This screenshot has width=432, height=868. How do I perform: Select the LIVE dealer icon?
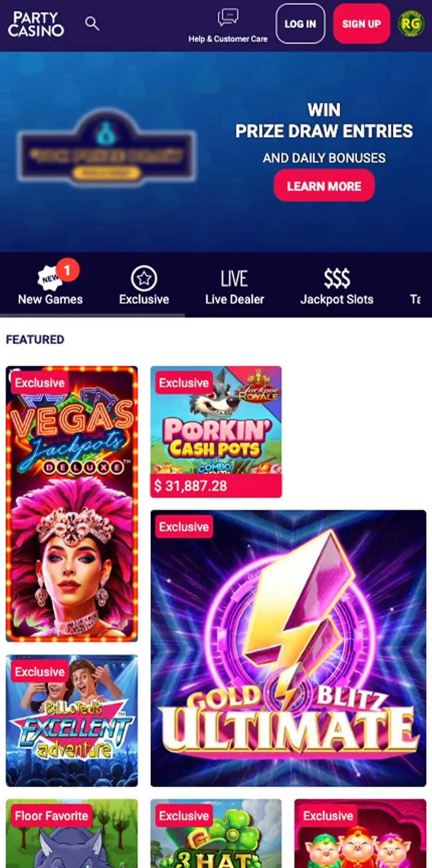[234, 279]
